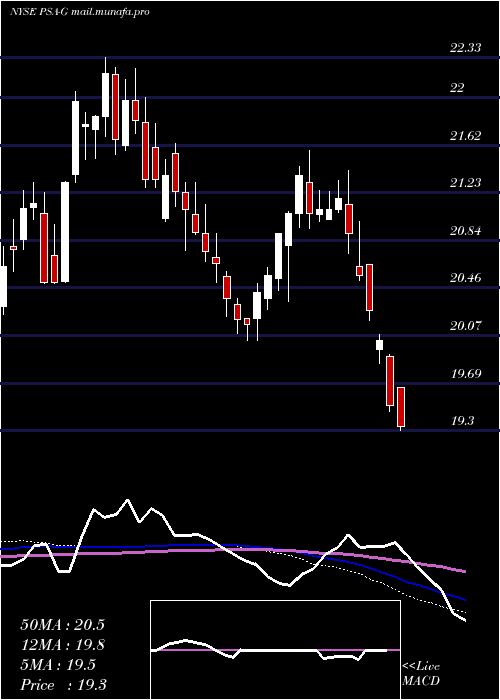Click the <<Live MACD label
The height and width of the screenshot is (700, 500).
(x=421, y=674)
